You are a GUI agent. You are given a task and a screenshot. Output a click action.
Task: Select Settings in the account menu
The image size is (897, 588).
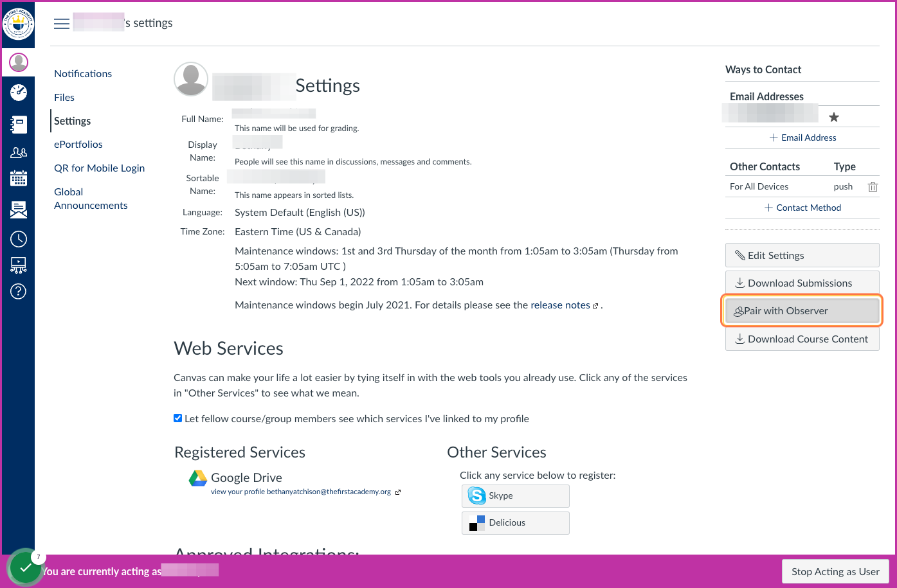pyautogui.click(x=73, y=121)
